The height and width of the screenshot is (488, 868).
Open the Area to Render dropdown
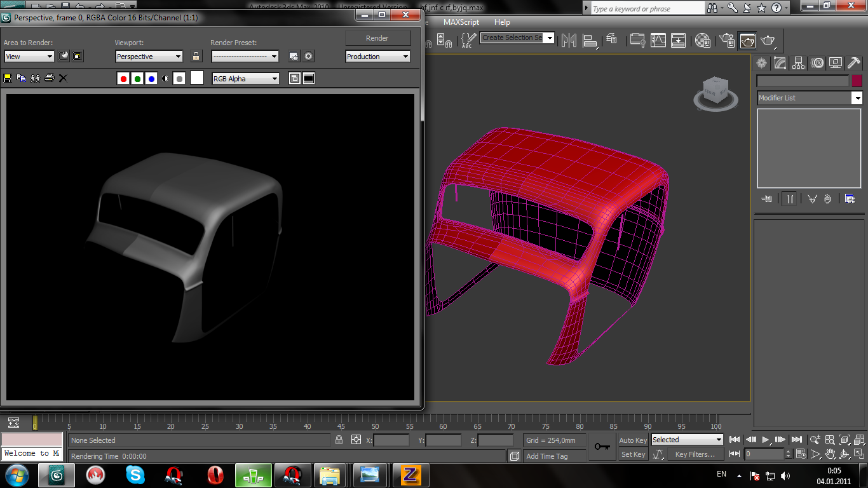coord(29,57)
